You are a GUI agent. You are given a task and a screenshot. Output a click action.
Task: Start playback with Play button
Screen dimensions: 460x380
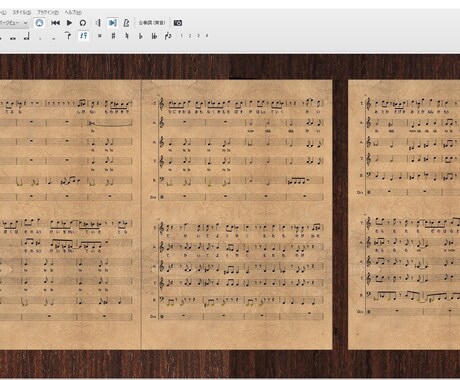point(69,23)
